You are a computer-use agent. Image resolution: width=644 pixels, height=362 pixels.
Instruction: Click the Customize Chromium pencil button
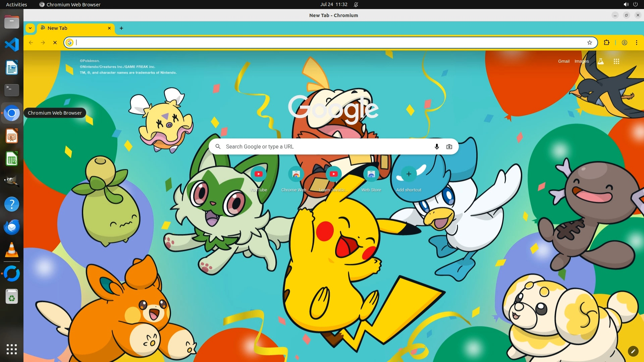[633, 351]
